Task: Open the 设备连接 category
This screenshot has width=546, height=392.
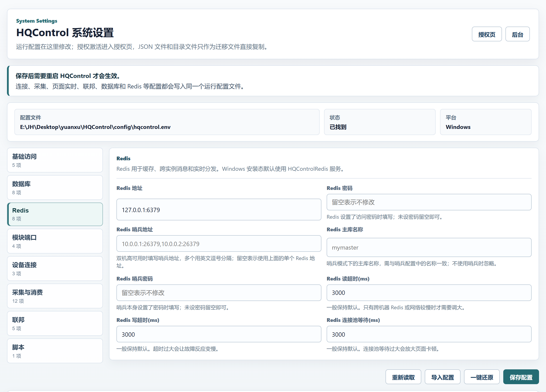Action: [x=55, y=269]
